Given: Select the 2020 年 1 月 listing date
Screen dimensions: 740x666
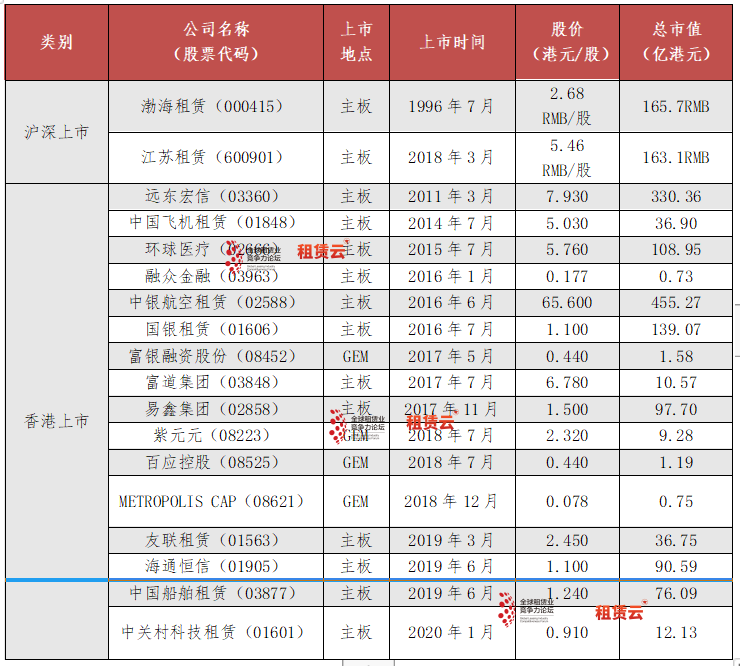Looking at the screenshot, I should [x=452, y=632].
